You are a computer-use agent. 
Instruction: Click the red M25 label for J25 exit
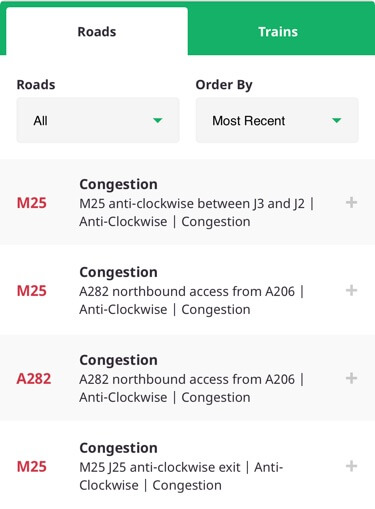[x=32, y=467]
